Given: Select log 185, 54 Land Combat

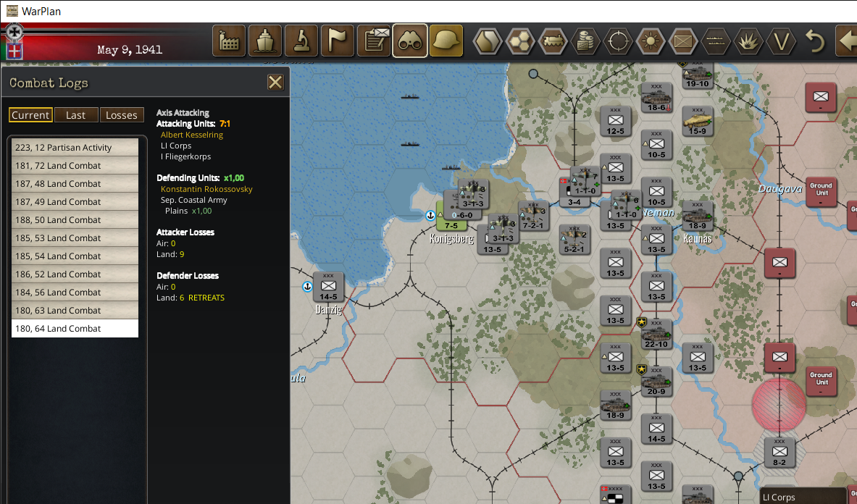Looking at the screenshot, I should (75, 256).
